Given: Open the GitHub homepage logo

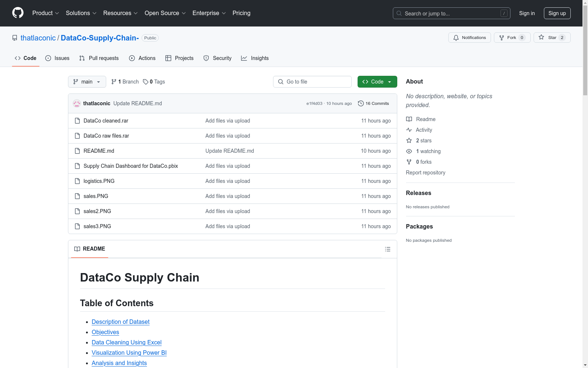Looking at the screenshot, I should point(18,13).
